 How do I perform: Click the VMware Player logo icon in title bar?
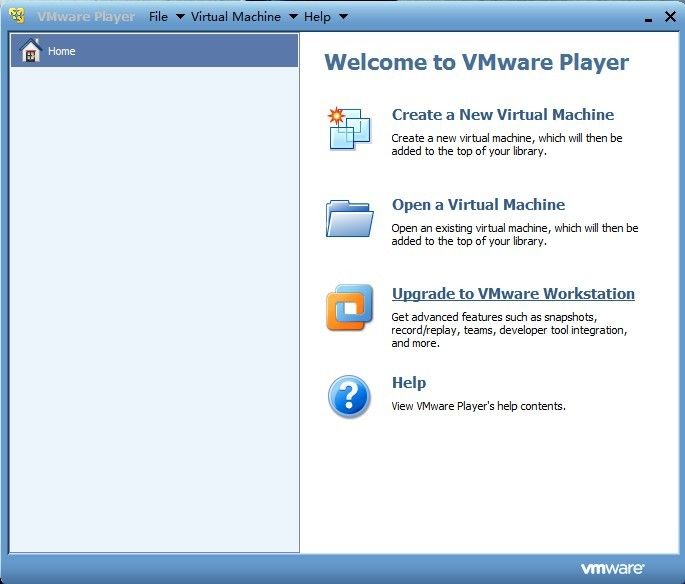pos(17,16)
